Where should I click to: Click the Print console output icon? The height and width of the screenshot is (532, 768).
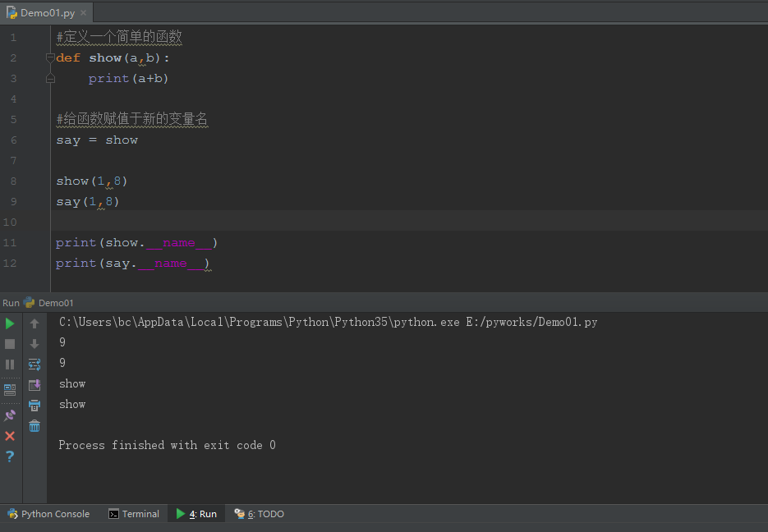pos(34,405)
